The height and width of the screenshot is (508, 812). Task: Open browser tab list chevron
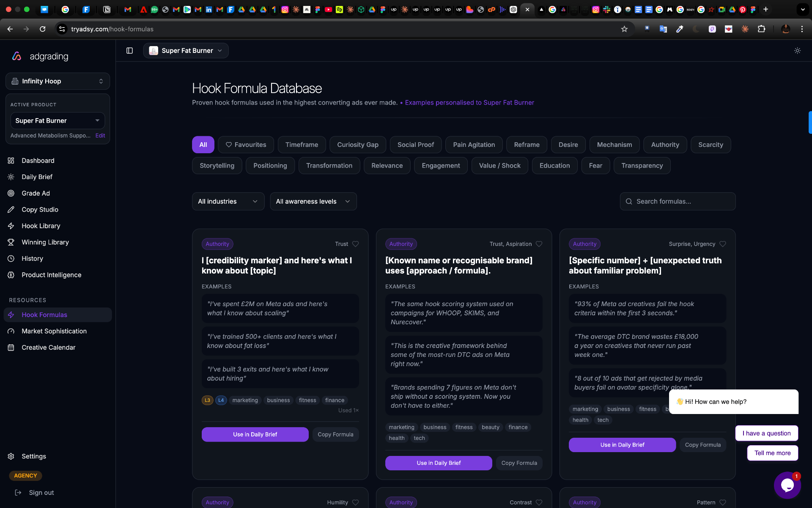[x=803, y=9]
